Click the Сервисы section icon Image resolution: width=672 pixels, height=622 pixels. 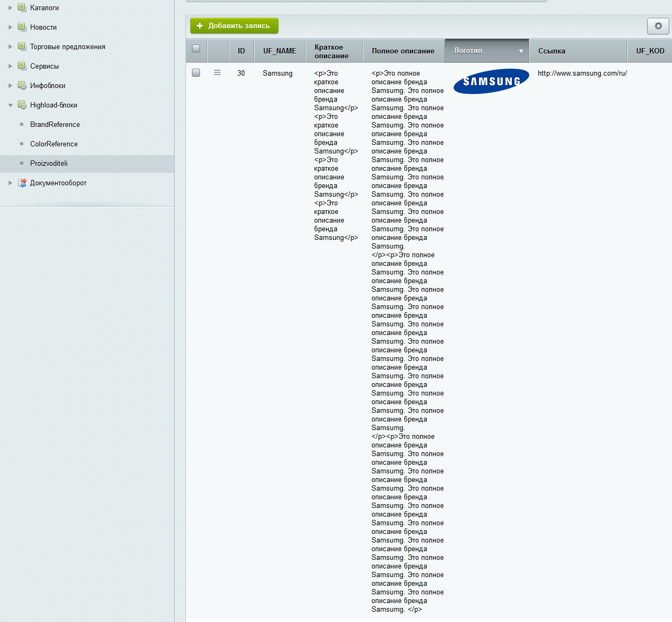pos(22,66)
